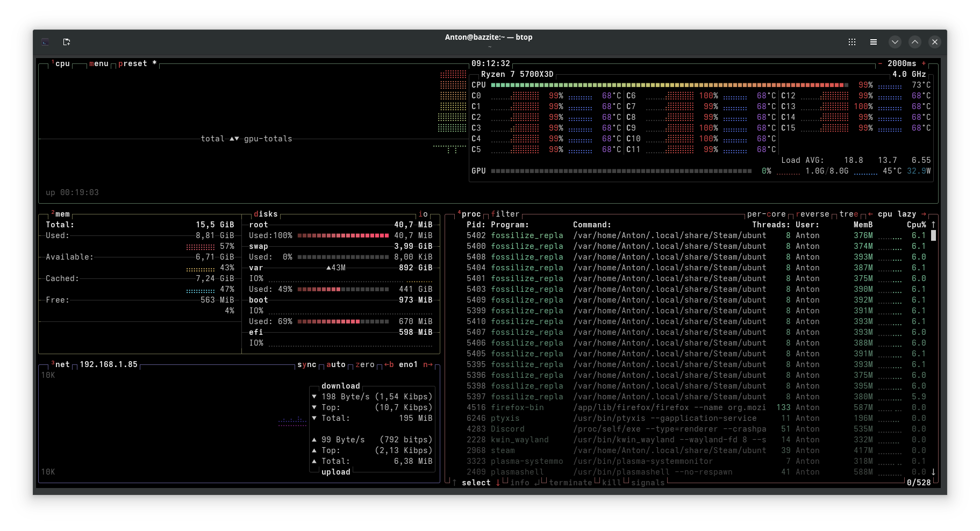The image size is (980, 531).
Task: Open the terminal hamburger menu
Action: point(874,42)
